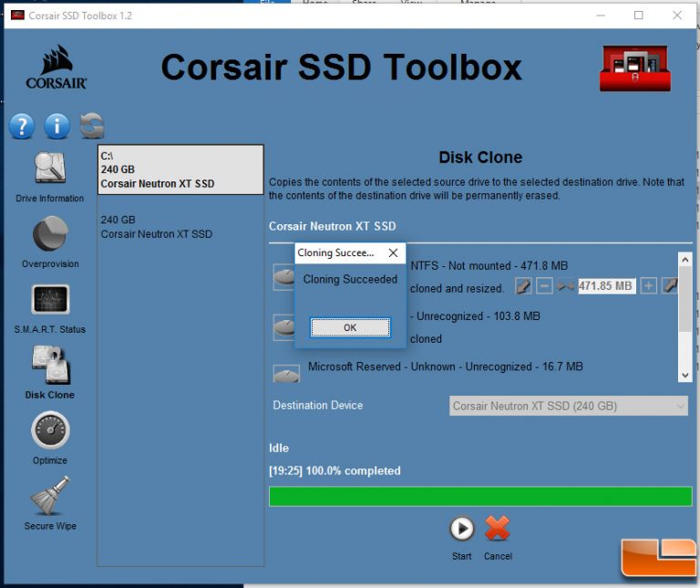Image resolution: width=700 pixels, height=588 pixels.
Task: Click the Secure Wipe label
Action: click(x=50, y=526)
